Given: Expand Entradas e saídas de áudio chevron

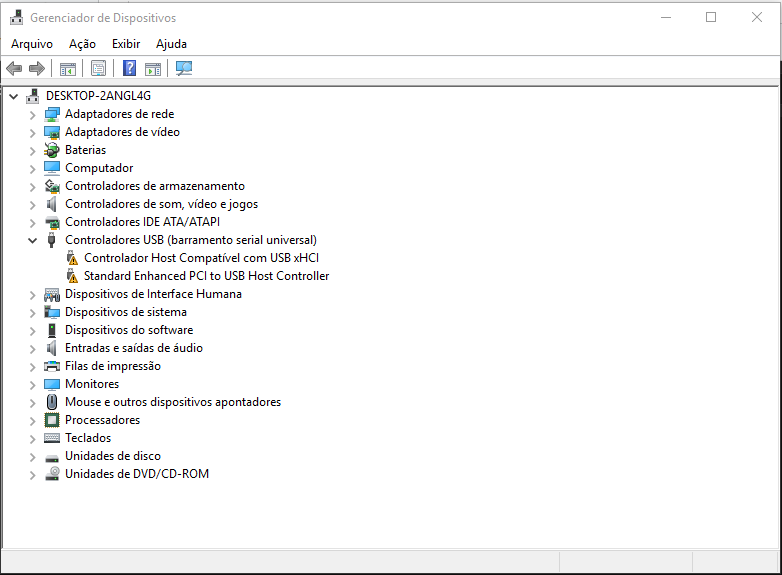Looking at the screenshot, I should 32,349.
